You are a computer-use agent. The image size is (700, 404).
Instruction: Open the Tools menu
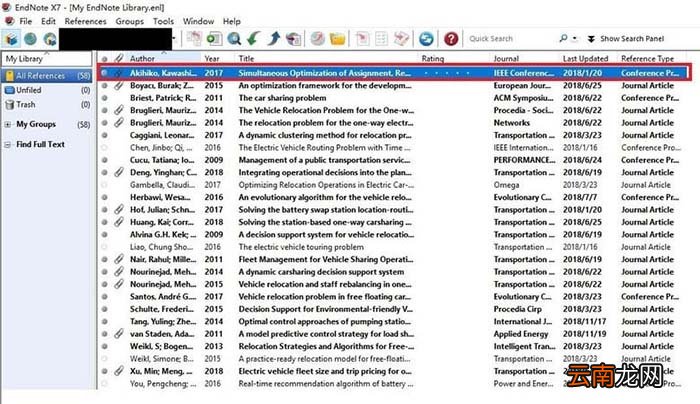163,21
